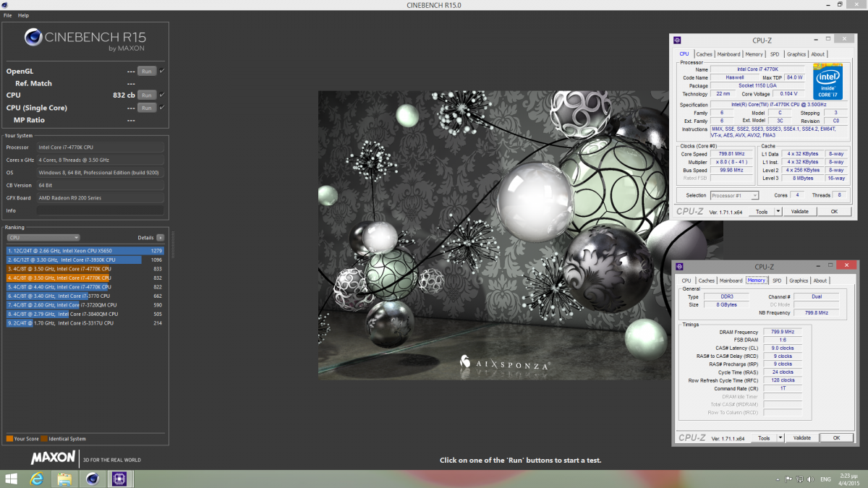
Task: Click Tools button in upper CPU-Z
Action: click(762, 212)
